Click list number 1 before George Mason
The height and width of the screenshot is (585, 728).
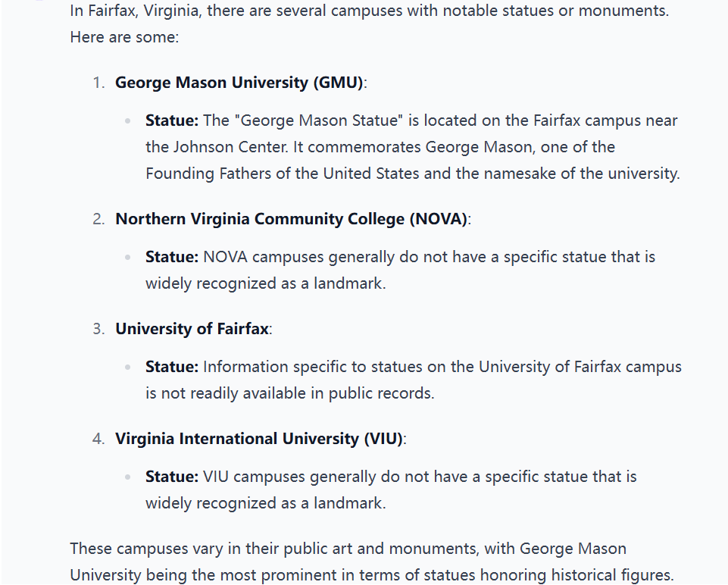coord(98,83)
